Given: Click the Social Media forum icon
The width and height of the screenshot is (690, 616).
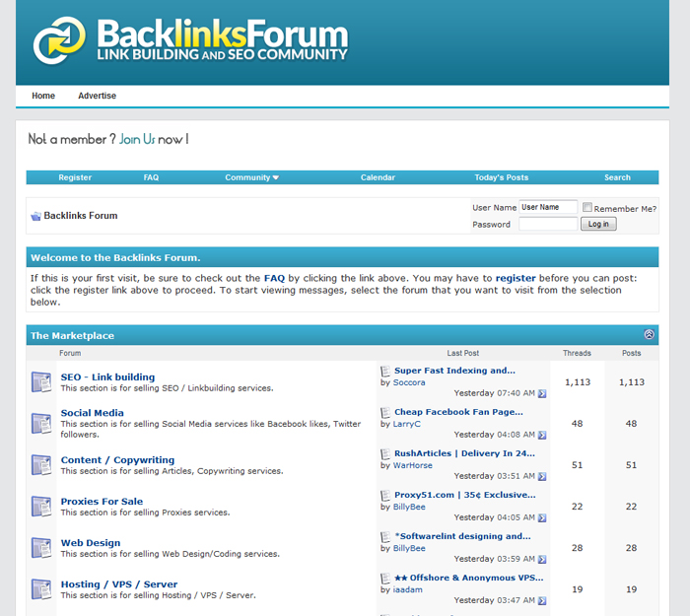Looking at the screenshot, I should click(41, 423).
